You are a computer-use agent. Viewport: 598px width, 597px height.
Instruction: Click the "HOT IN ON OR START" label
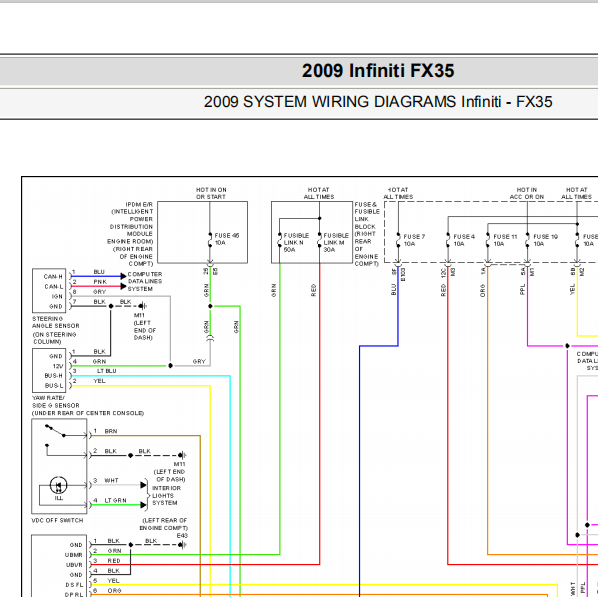pos(211,193)
